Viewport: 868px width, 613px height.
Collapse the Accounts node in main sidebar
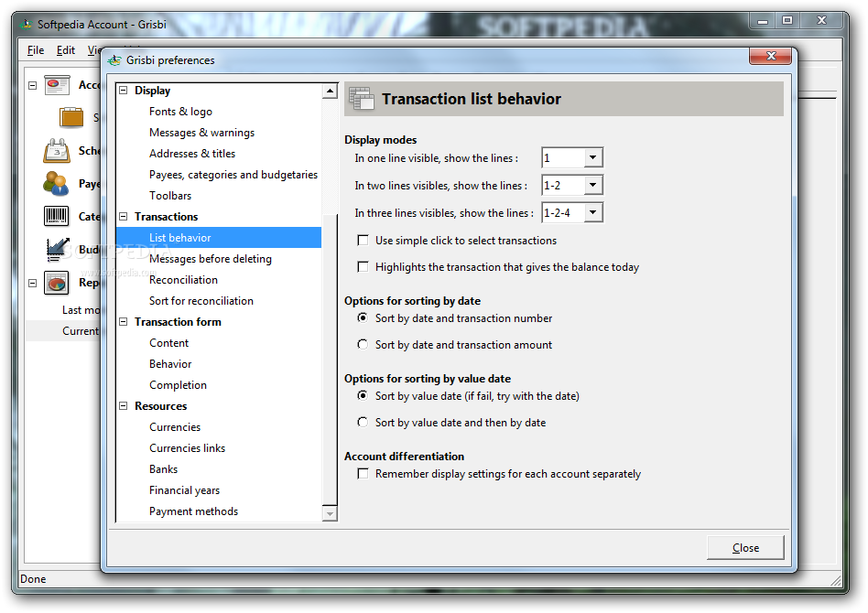coord(33,86)
